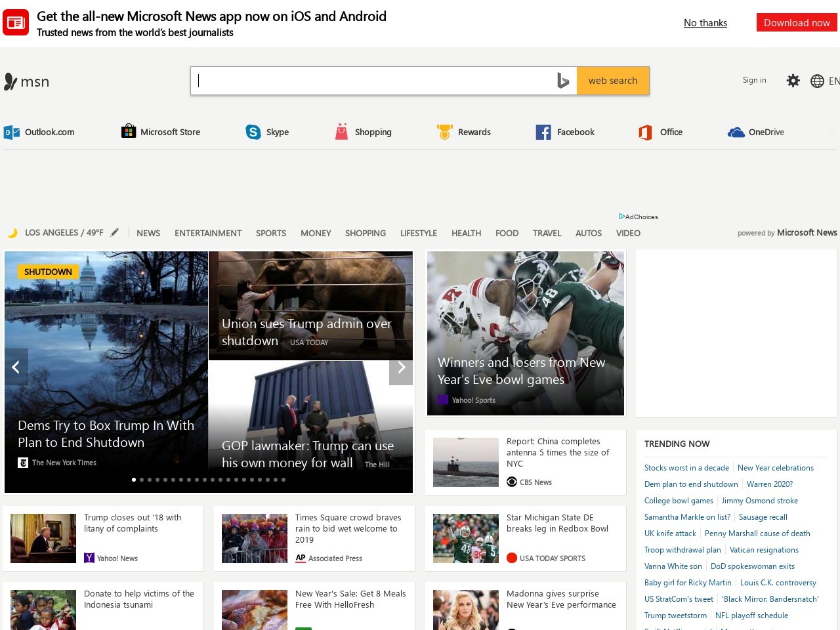This screenshot has height=630, width=840.
Task: Open 'Vatican resignations' trending link
Action: click(x=764, y=550)
